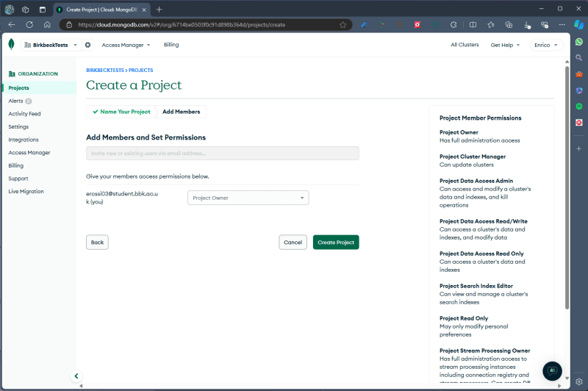Collapse the left navigation chevron
This screenshot has width=588, height=391.
(x=76, y=376)
